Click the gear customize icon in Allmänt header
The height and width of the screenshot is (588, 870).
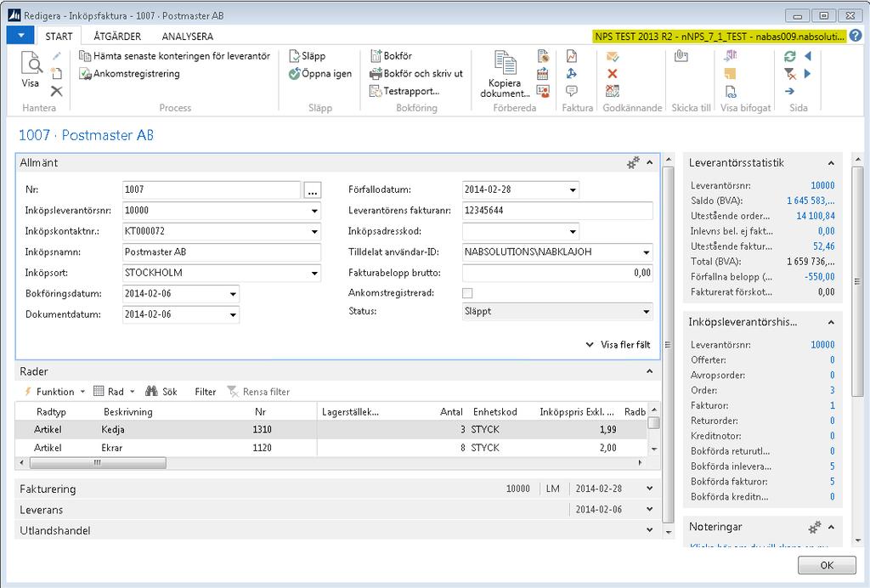[632, 163]
